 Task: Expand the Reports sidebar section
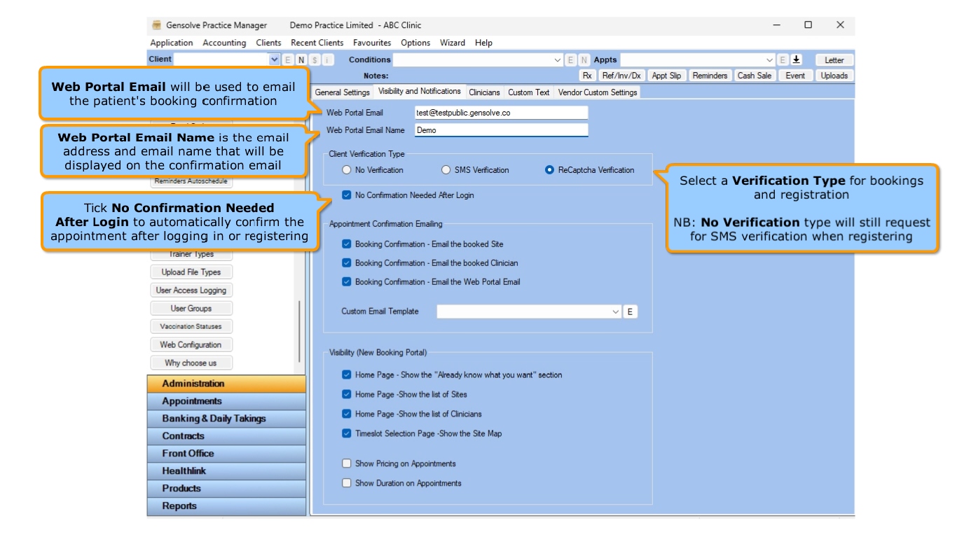coord(226,506)
